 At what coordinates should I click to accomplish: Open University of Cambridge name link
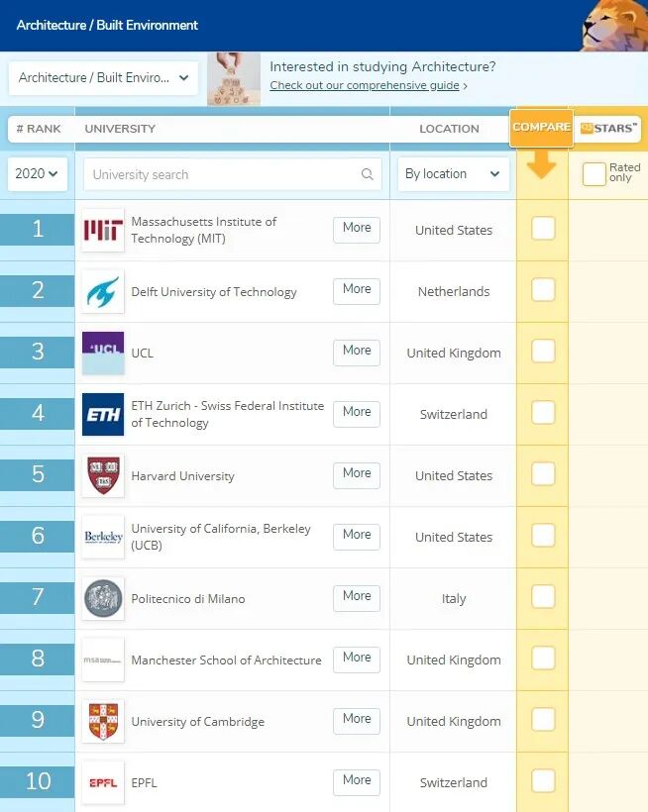point(198,721)
